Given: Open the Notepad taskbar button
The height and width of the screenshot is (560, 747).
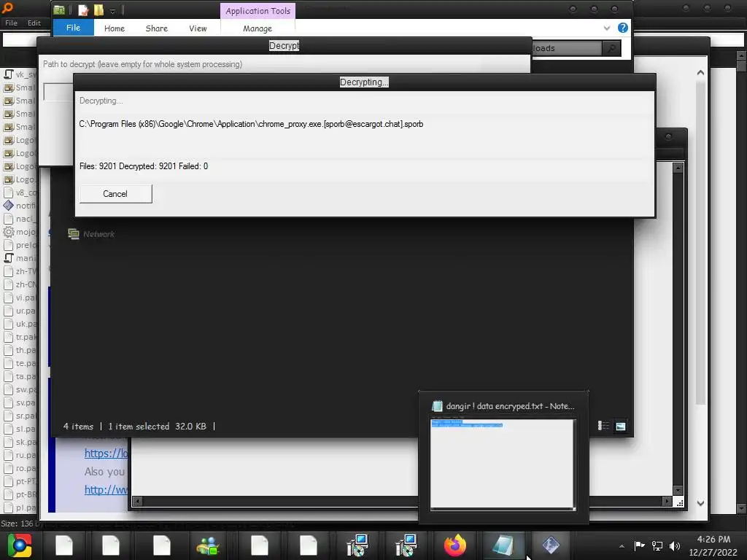Looking at the screenshot, I should click(503, 545).
